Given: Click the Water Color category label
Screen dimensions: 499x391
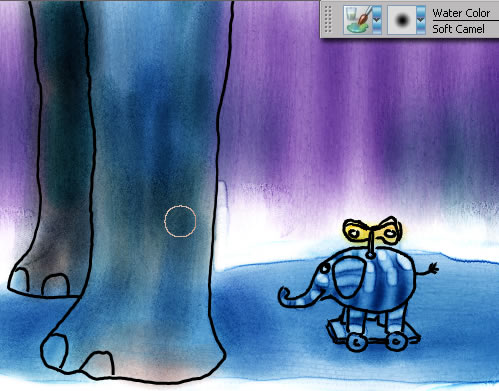Looking at the screenshot, I should click(x=461, y=13).
